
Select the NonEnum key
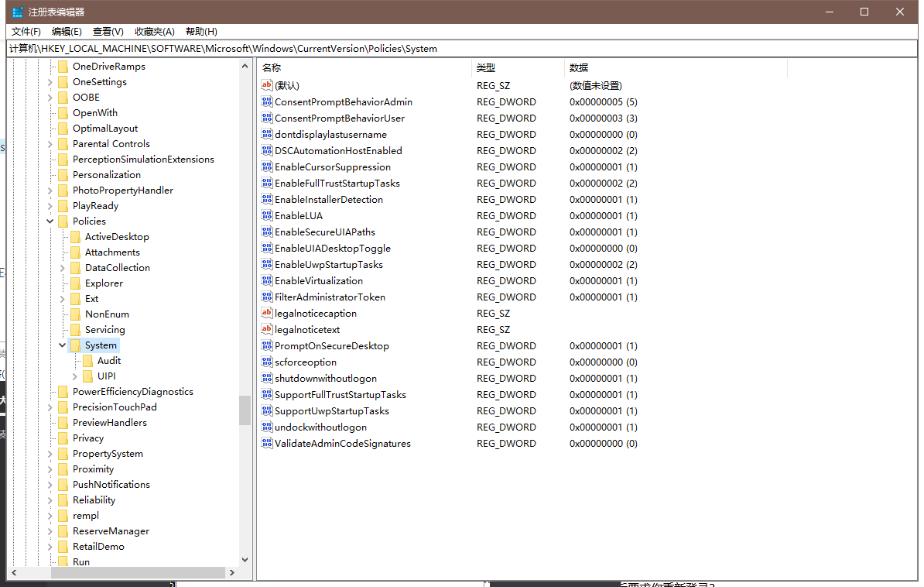[x=107, y=314]
